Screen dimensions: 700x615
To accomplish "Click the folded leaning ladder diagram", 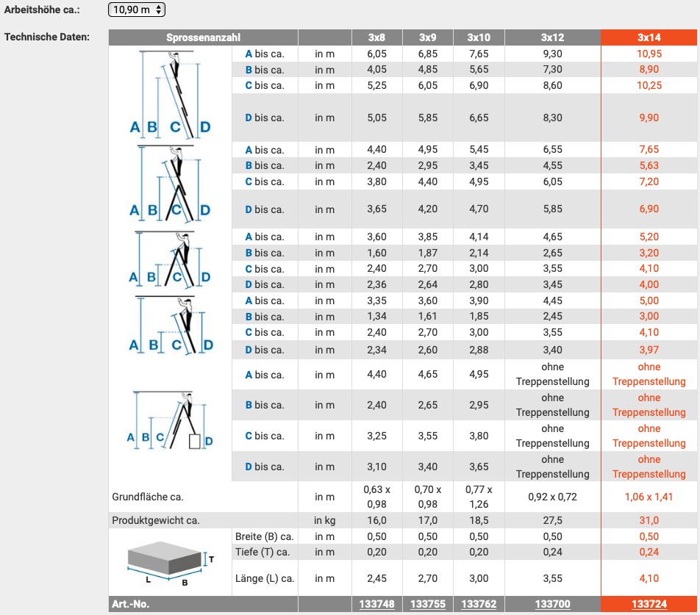I will (171, 325).
